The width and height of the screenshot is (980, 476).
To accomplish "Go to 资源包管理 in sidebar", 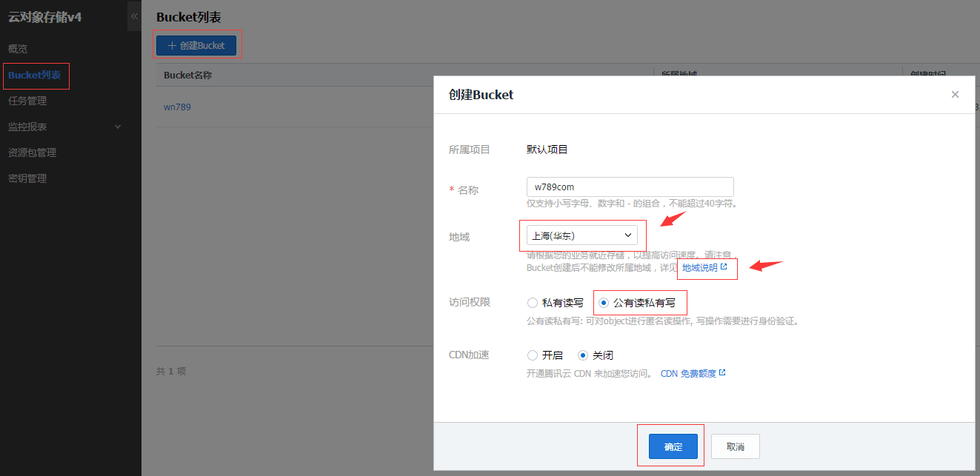I will coord(33,152).
